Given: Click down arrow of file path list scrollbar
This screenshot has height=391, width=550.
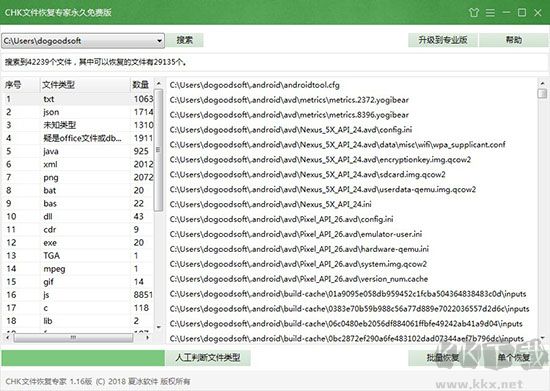Looking at the screenshot, I should [x=542, y=338].
